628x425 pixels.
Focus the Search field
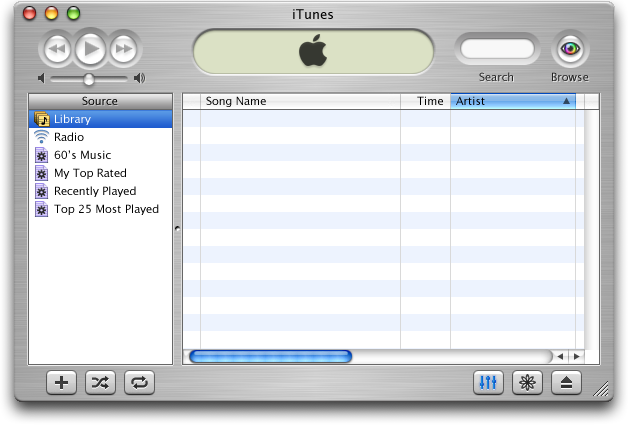pos(497,49)
